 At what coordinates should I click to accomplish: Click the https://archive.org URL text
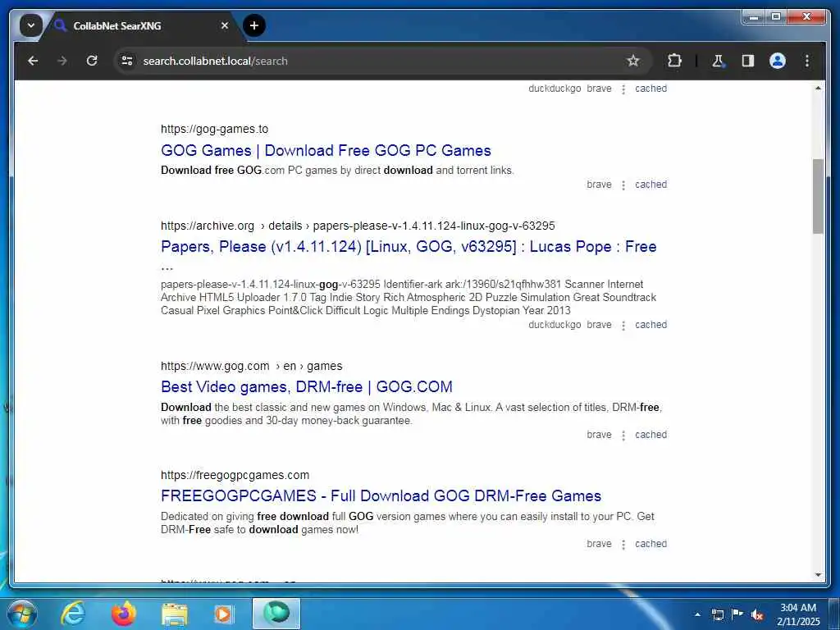pyautogui.click(x=208, y=226)
